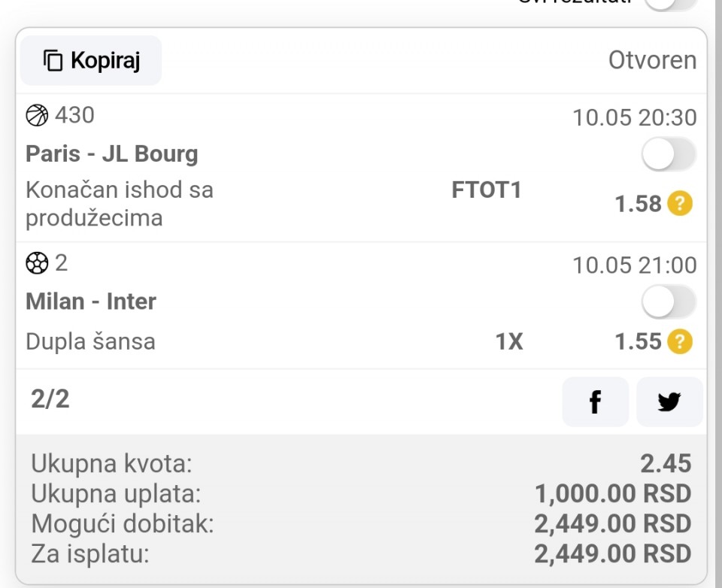Click the copy icon inside the Kopiraj button

[53, 60]
